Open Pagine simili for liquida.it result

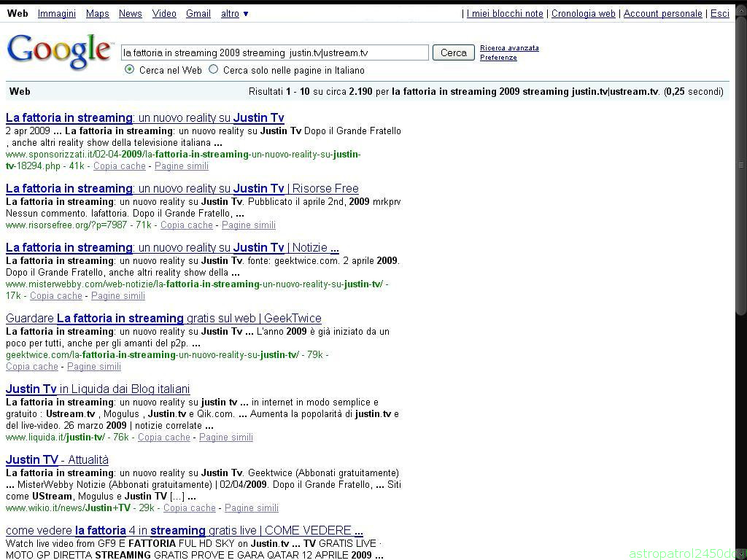click(226, 437)
